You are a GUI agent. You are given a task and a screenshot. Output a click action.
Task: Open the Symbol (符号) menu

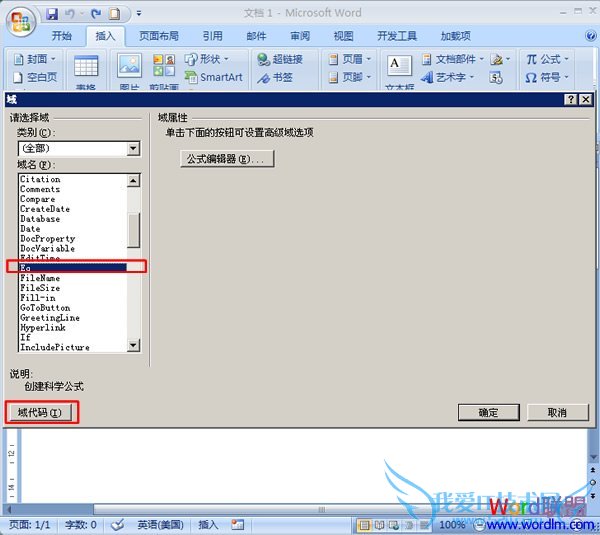tap(547, 78)
